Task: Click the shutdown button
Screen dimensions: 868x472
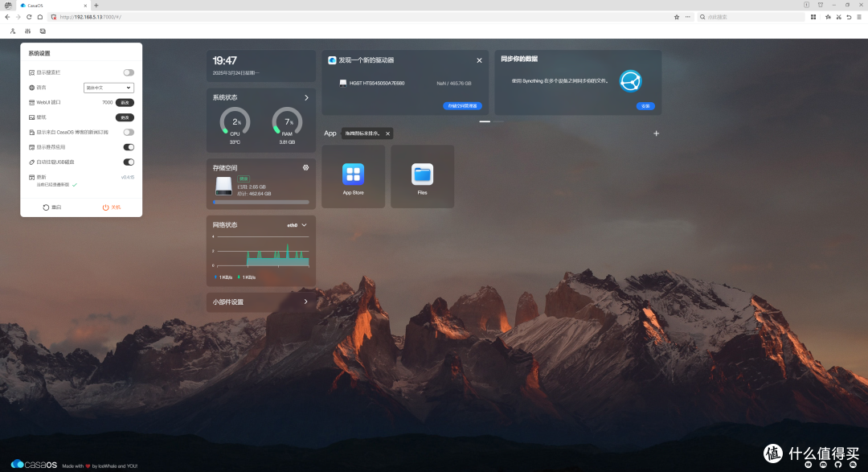Action: pyautogui.click(x=111, y=207)
